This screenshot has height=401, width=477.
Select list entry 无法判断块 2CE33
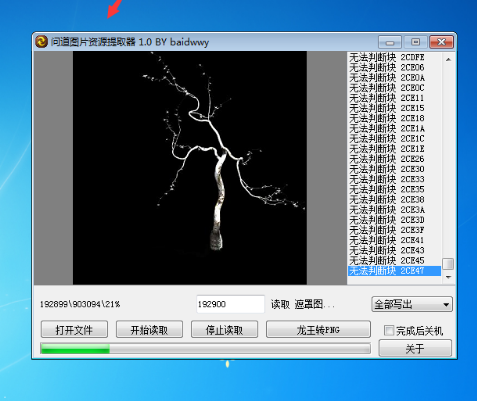(394, 179)
